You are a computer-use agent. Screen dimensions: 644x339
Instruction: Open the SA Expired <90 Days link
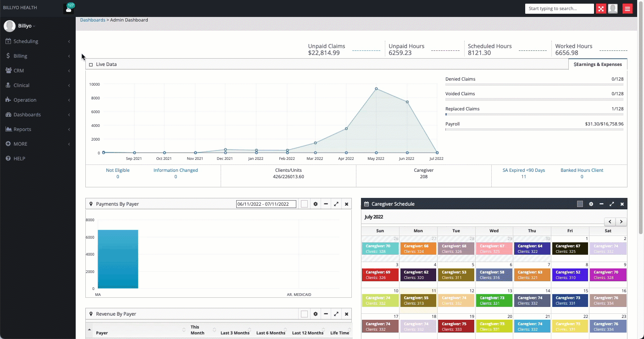pos(523,170)
